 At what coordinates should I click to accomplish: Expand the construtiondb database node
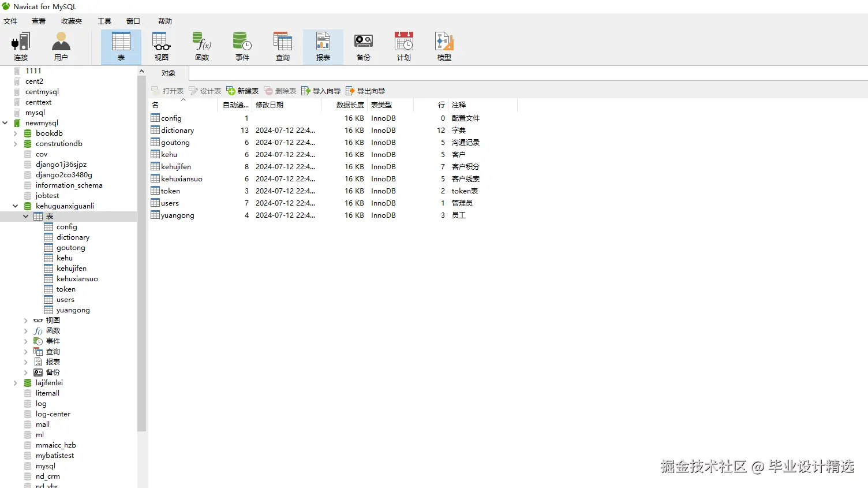(16, 144)
